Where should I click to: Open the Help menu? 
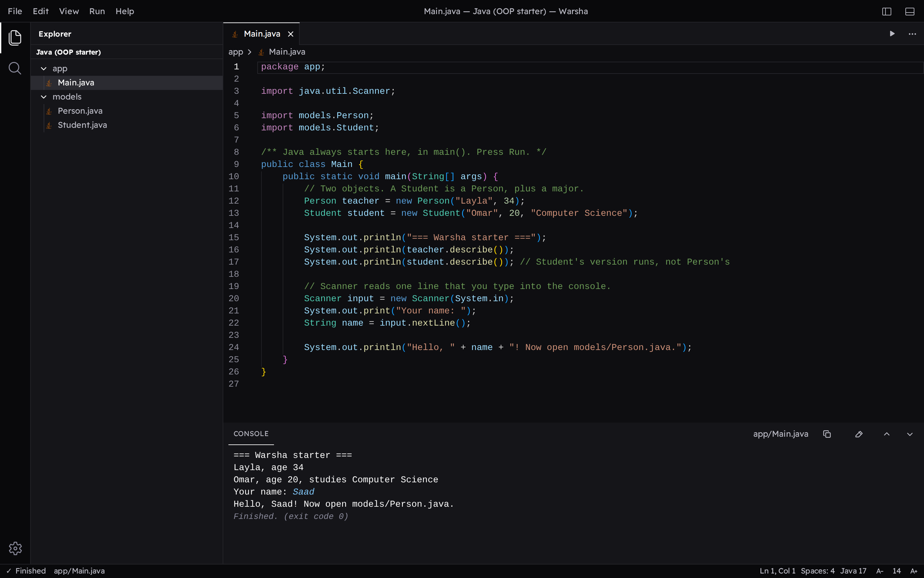click(125, 12)
